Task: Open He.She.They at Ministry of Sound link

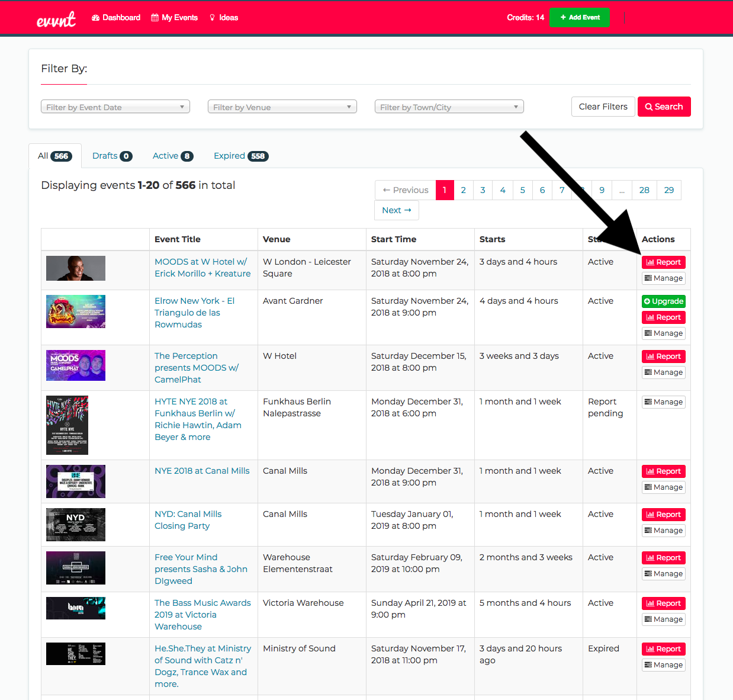Action: click(x=202, y=666)
